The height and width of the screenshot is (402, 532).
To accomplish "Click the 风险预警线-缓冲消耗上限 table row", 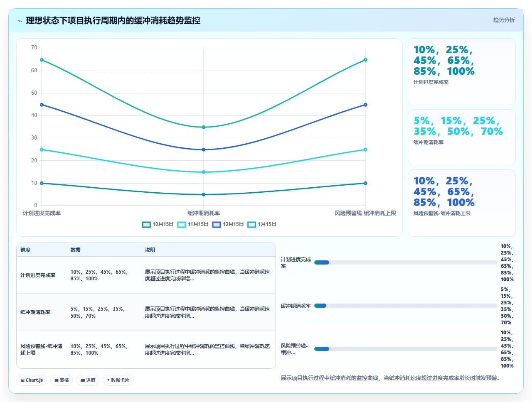I will coord(146,350).
